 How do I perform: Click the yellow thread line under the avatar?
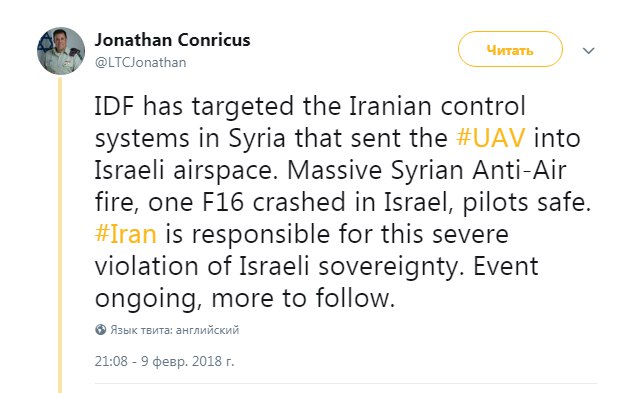pyautogui.click(x=60, y=234)
